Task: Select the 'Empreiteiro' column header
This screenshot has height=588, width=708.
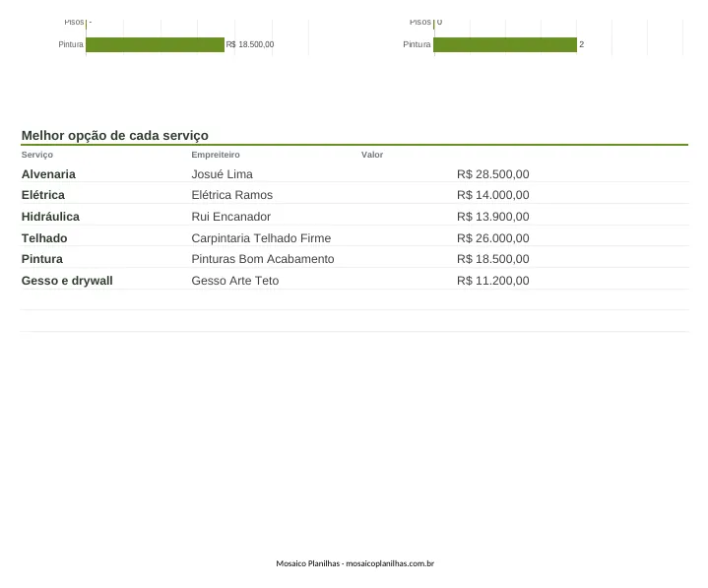Action: tap(216, 155)
